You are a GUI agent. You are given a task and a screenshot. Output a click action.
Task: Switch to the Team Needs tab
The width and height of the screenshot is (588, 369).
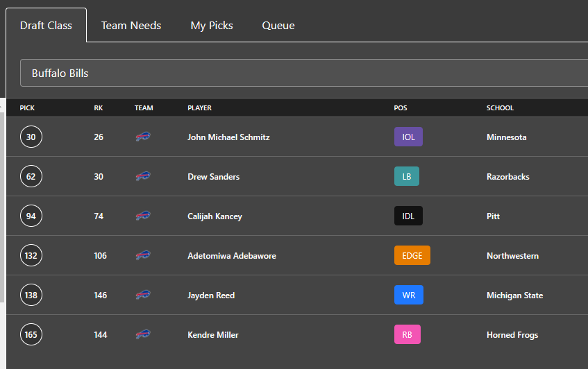point(131,26)
